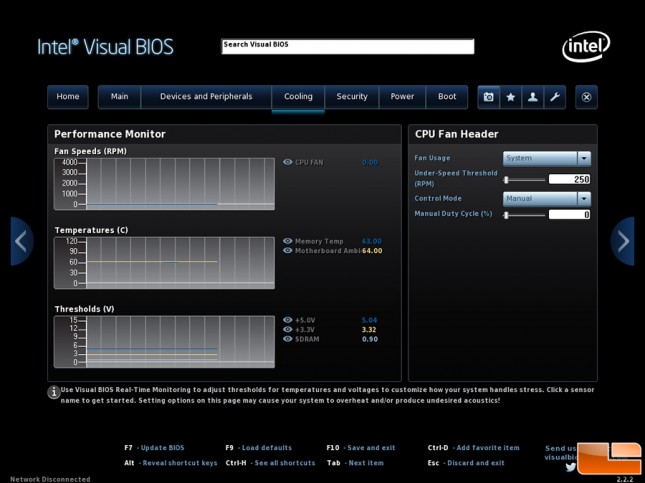Go to next page with right arrow
Image resolution: width=645 pixels, height=483 pixels.
point(623,241)
